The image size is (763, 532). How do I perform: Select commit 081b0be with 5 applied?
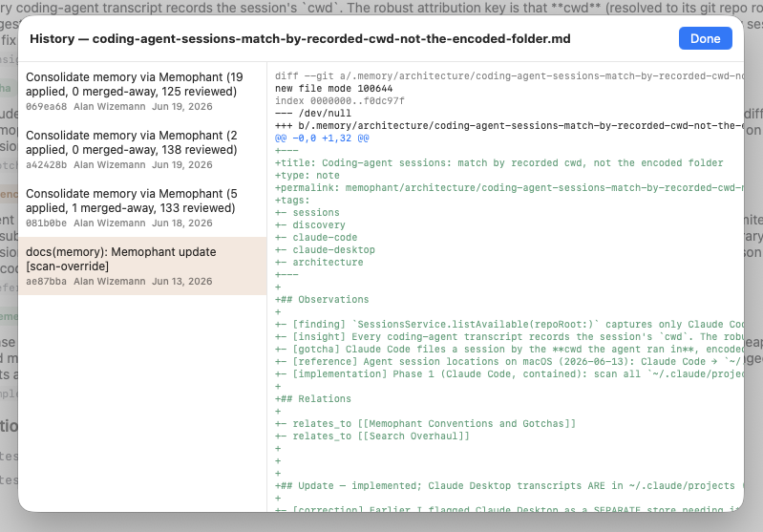coord(142,208)
